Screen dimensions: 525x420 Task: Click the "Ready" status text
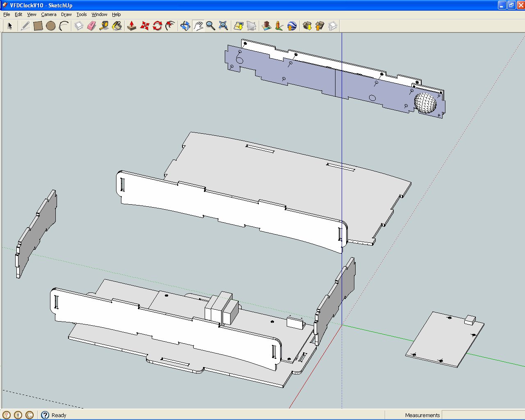(59, 415)
